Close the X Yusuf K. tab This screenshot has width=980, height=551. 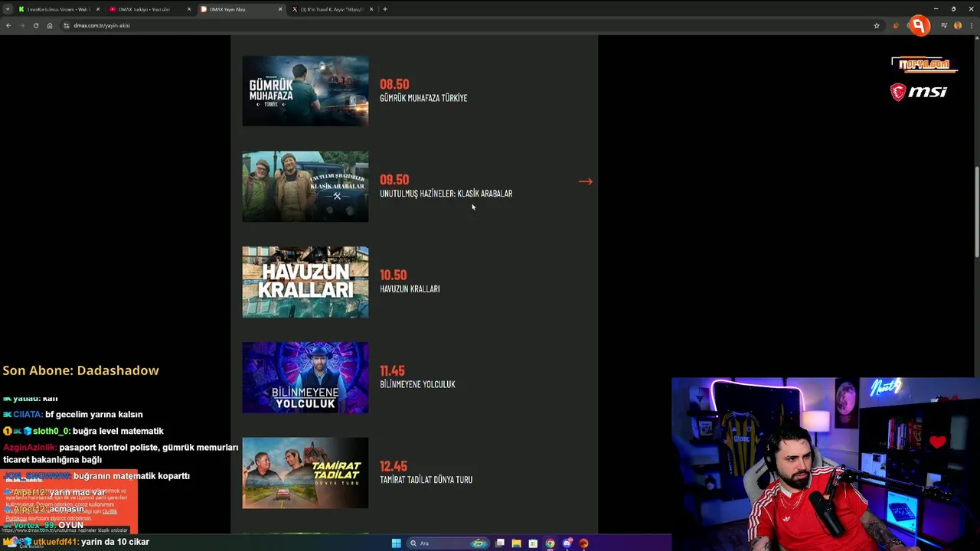click(371, 9)
